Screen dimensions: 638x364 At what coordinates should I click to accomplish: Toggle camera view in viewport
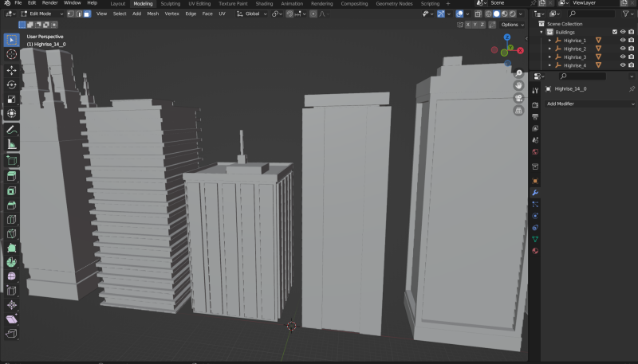click(x=518, y=98)
